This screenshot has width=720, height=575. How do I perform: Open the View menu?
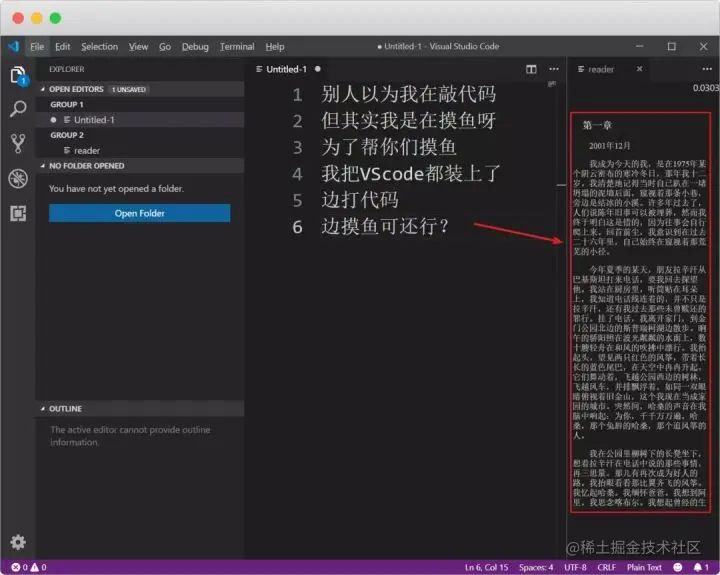click(138, 47)
